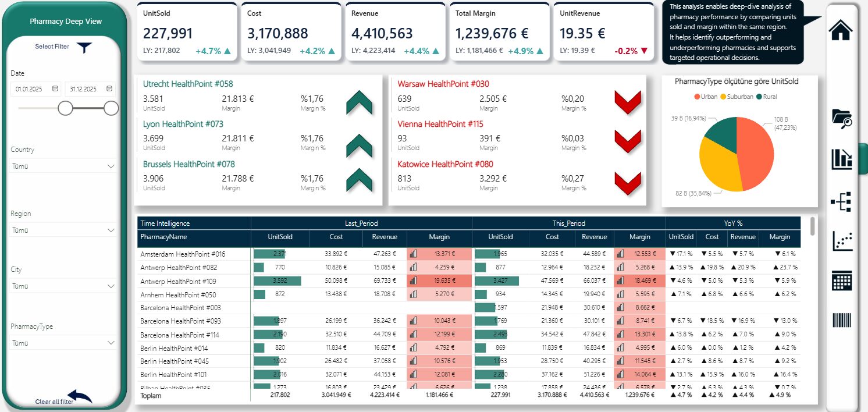This screenshot has height=412, width=868.
Task: Open the table grid page icon
Action: (841, 280)
